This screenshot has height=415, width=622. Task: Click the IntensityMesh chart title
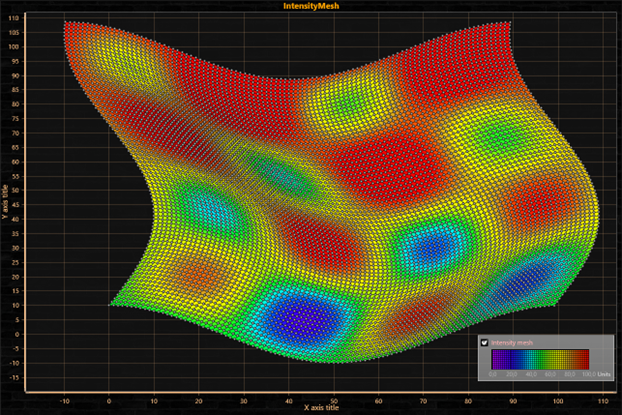pos(311,6)
